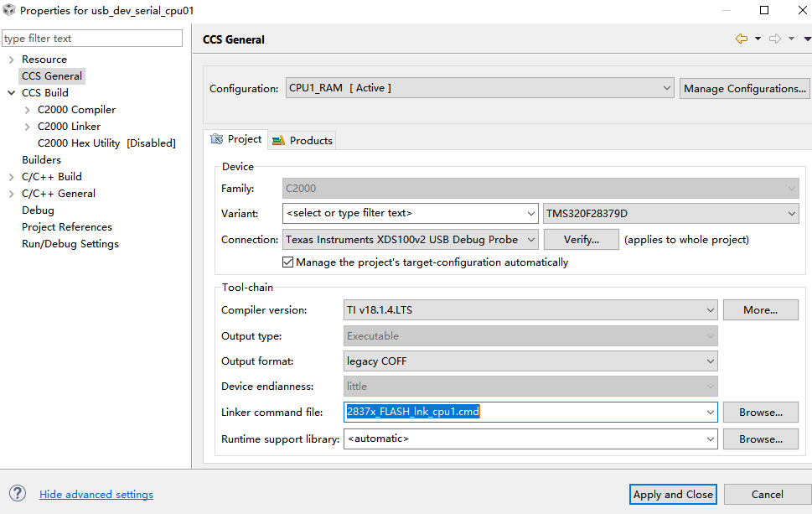Click Apply and Close

(673, 495)
